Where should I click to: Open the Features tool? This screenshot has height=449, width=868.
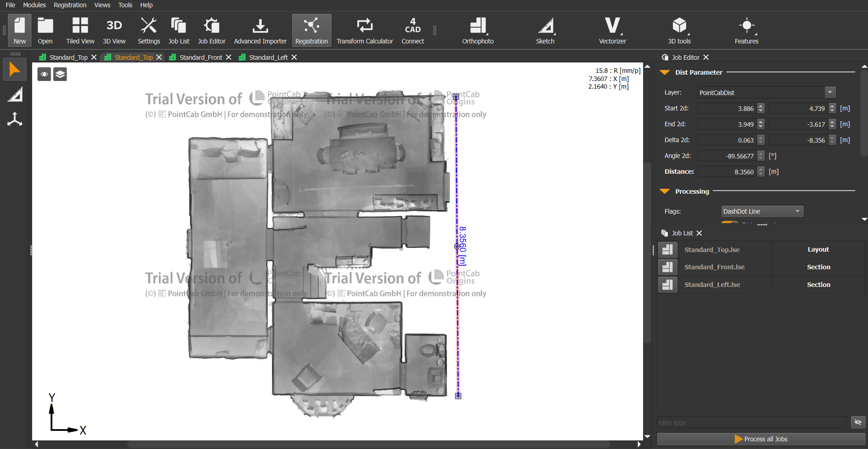[747, 30]
